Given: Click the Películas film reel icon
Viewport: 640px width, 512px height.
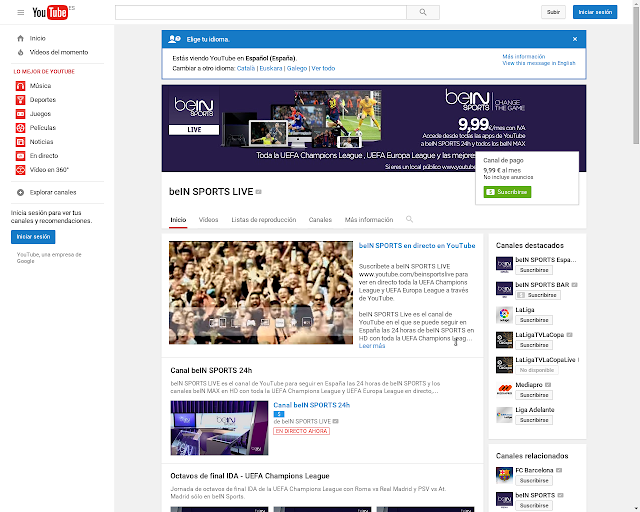Looking at the screenshot, I should click(x=20, y=128).
